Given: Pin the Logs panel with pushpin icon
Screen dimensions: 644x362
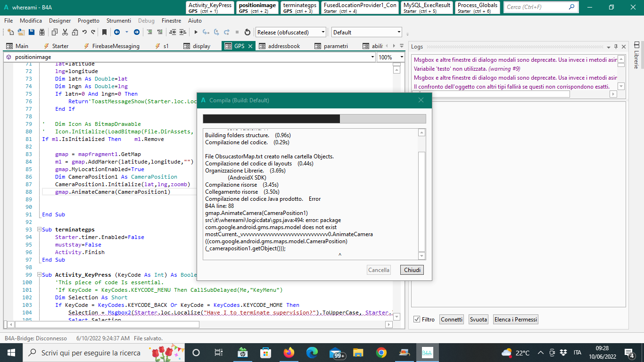Looking at the screenshot, I should (616, 47).
